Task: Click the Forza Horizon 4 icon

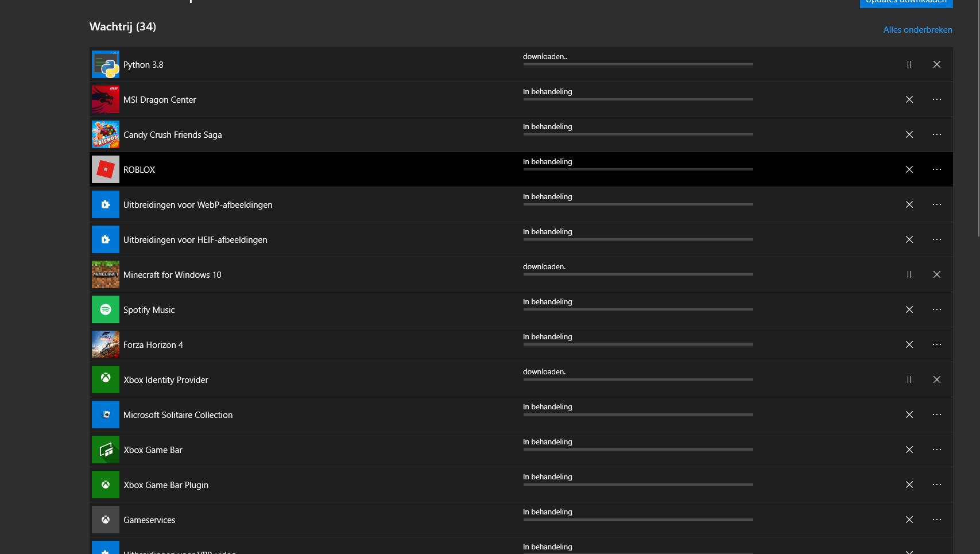Action: coord(106,344)
